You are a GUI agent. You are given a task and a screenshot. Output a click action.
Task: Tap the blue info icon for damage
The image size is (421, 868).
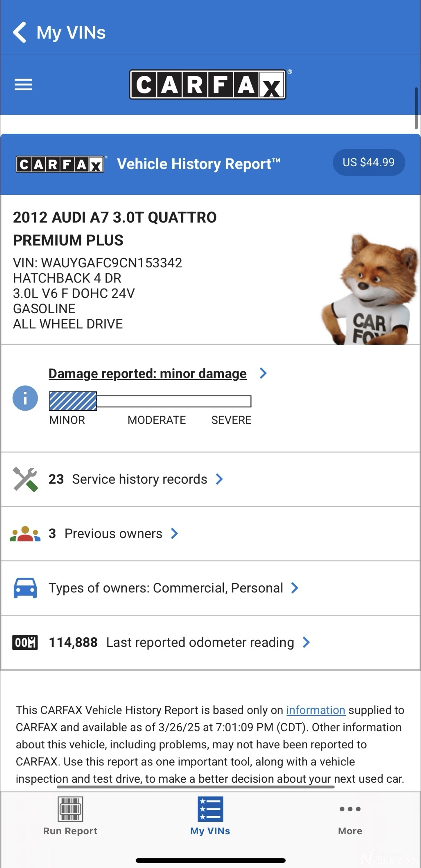(25, 398)
